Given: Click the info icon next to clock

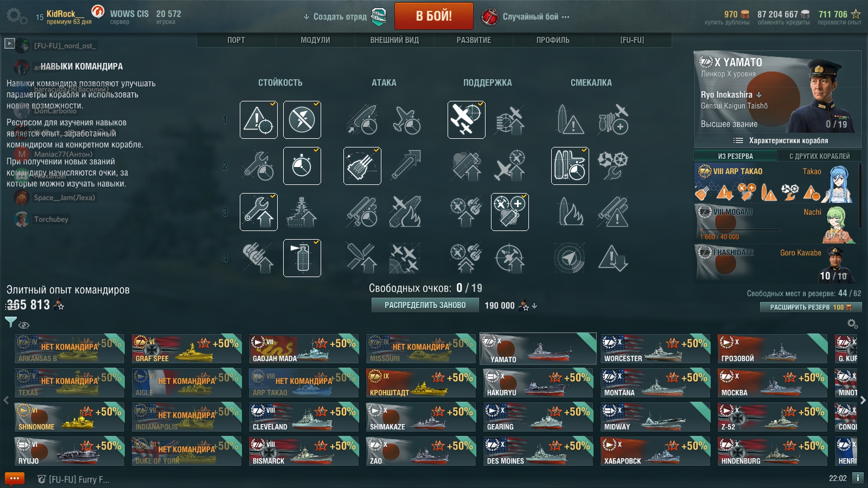Looking at the screenshot, I should click(x=858, y=478).
